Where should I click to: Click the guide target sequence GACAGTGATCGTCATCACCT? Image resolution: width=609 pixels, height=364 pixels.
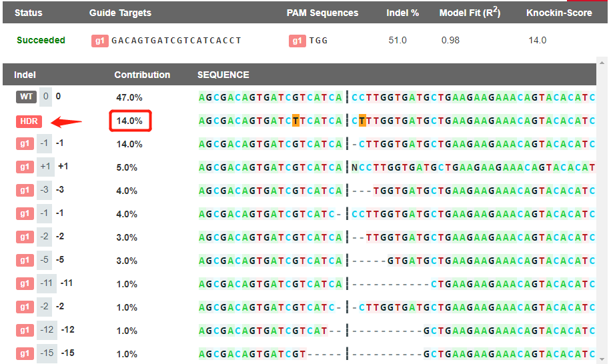coord(176,41)
